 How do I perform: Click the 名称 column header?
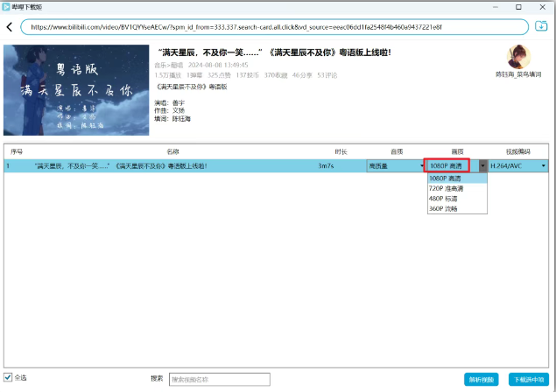172,151
